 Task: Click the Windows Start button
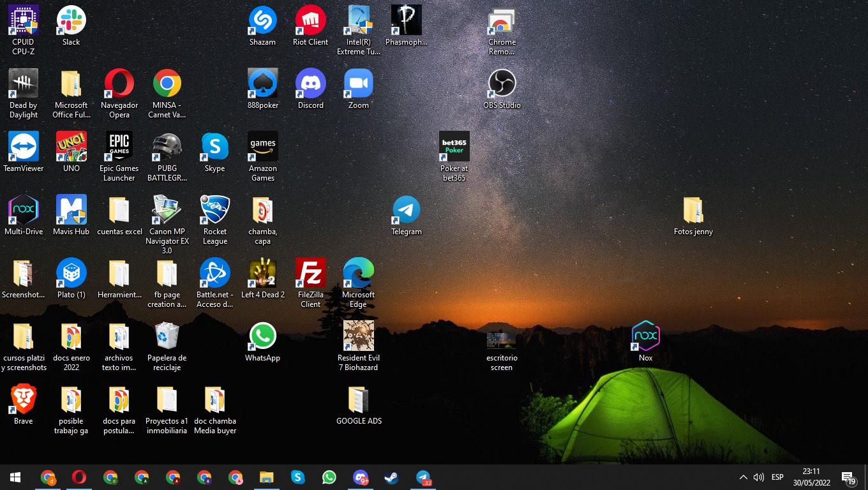pos(15,477)
